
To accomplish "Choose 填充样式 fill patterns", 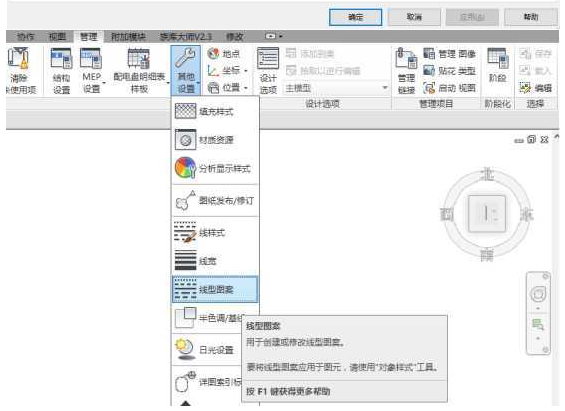I will (x=215, y=111).
